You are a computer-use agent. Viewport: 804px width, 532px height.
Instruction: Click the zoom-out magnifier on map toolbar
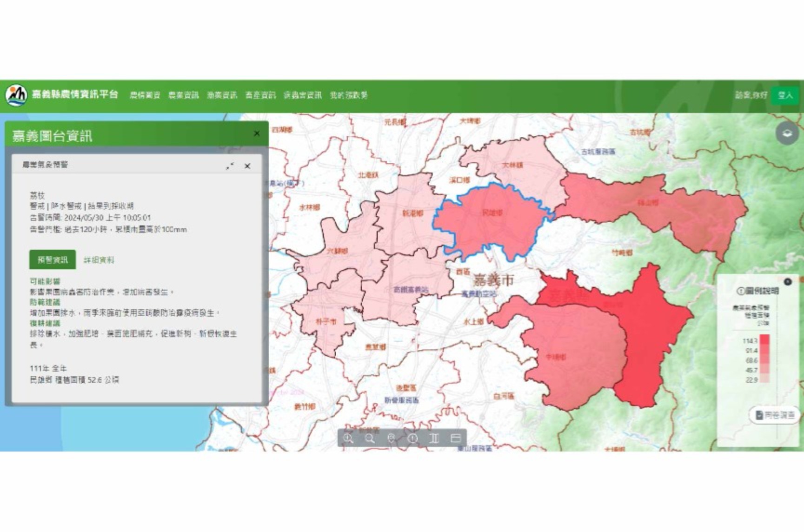(370, 438)
